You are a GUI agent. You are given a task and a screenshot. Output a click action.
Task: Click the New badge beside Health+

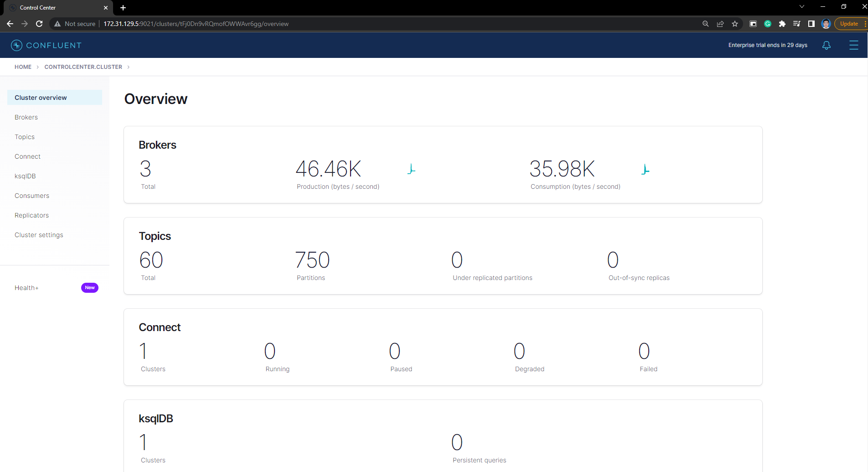click(x=89, y=287)
